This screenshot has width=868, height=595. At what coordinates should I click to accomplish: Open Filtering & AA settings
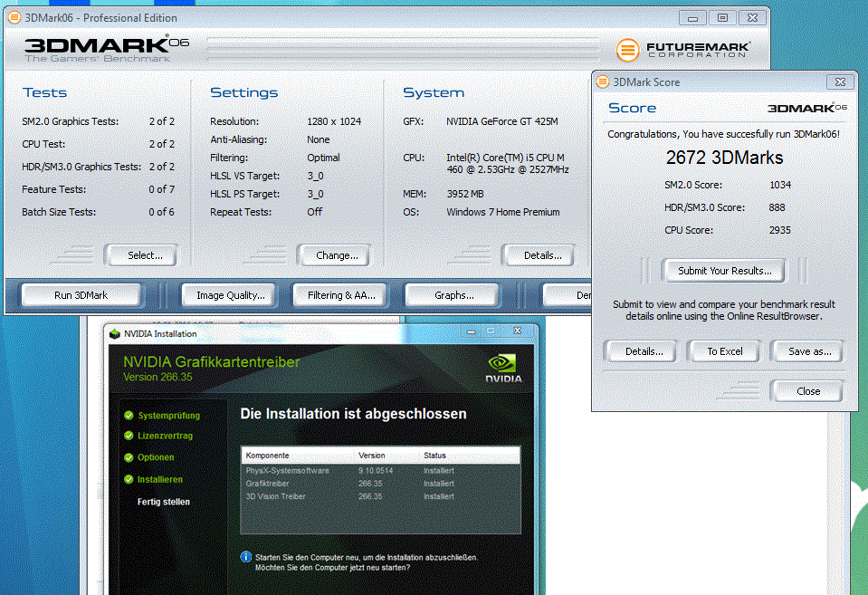pyautogui.click(x=340, y=295)
